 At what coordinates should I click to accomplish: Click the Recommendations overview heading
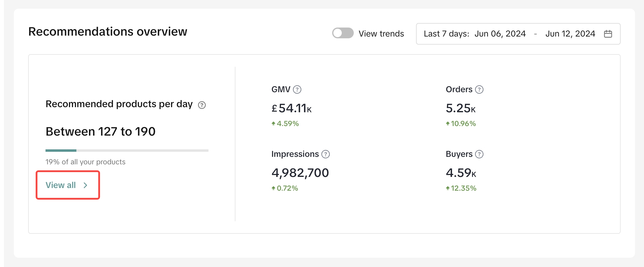108,32
